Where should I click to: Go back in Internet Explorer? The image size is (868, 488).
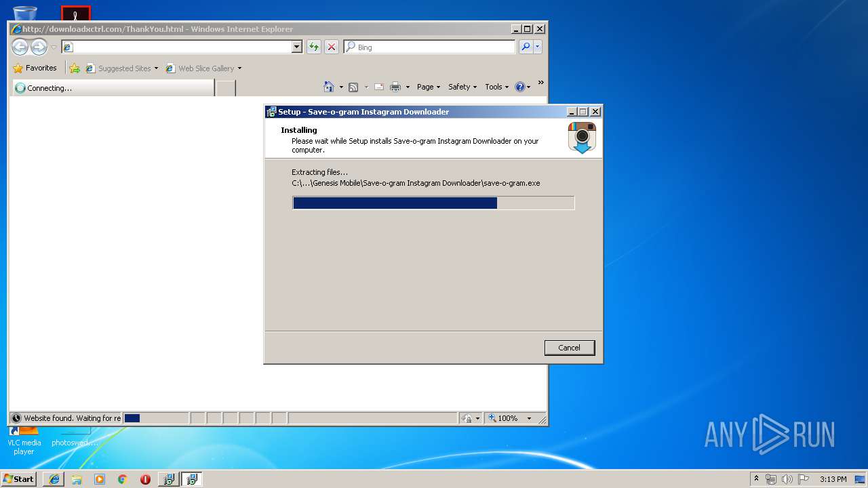coord(20,47)
